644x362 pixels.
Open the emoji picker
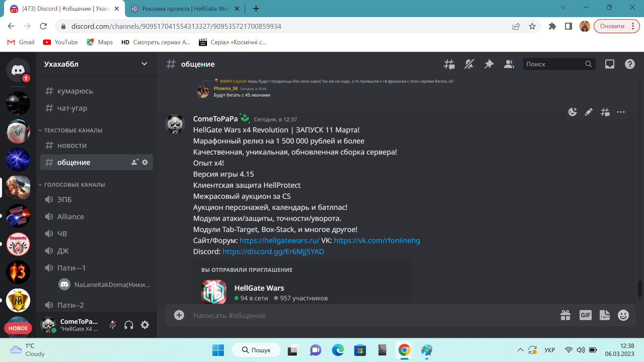pos(623,315)
